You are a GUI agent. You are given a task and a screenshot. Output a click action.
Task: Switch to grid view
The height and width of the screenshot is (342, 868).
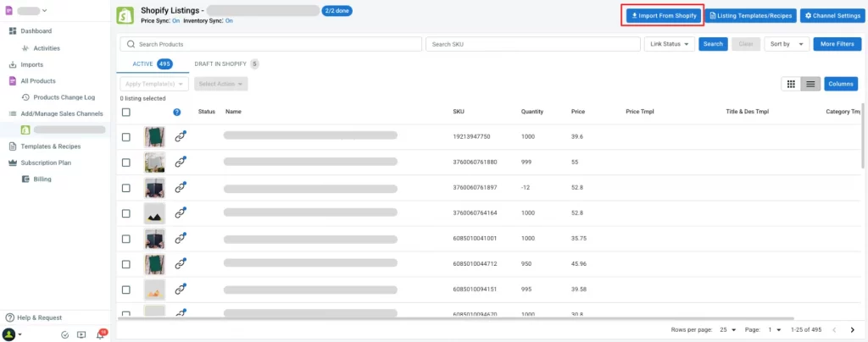(x=791, y=84)
